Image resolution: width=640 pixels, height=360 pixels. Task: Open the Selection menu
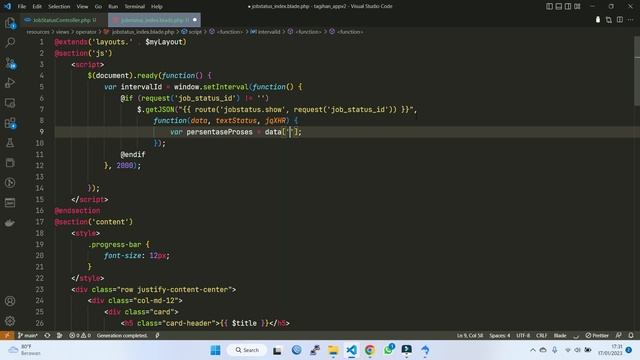tap(59, 7)
